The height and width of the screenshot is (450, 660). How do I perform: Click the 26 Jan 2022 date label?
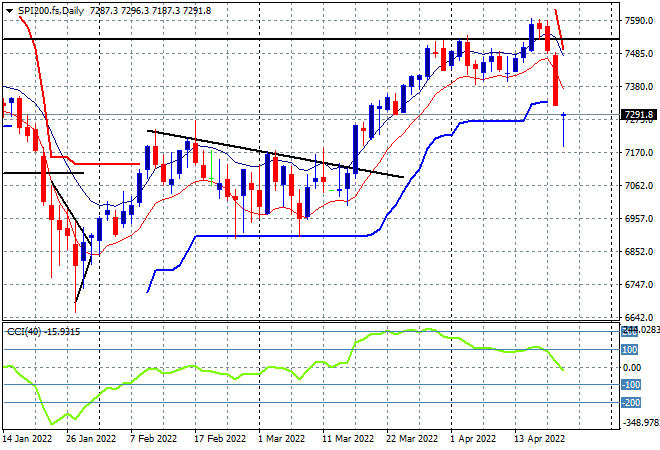[x=91, y=439]
